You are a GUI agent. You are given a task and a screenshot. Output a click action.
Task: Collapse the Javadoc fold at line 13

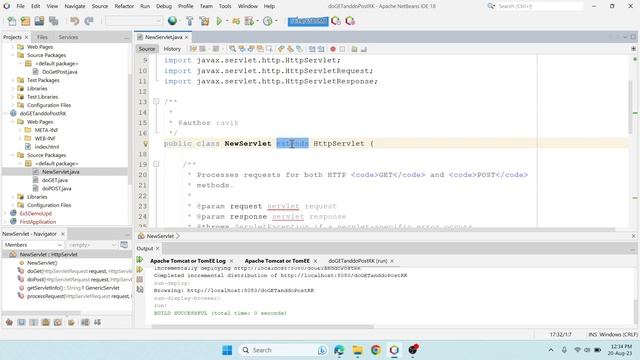156,101
